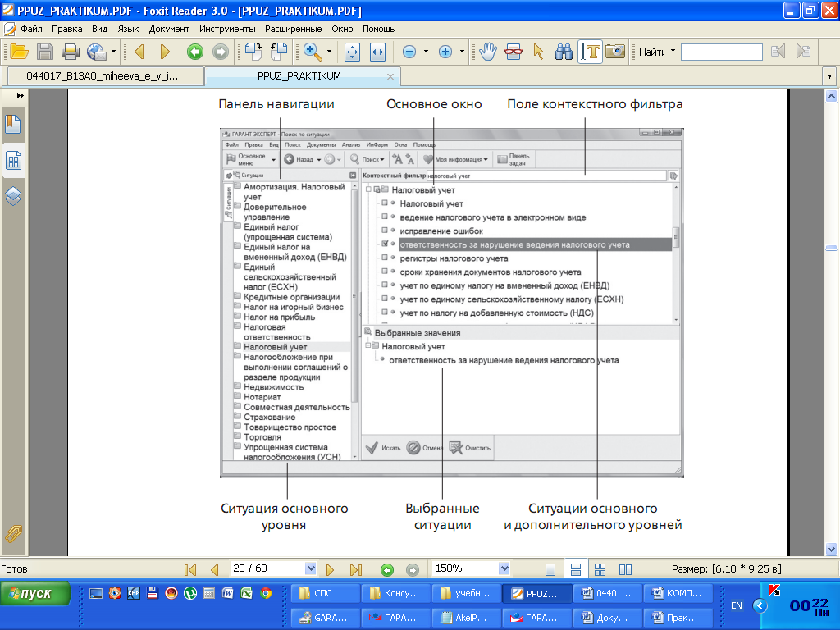Screen dimensions: 840x630
Task: Jump to first page in status bar
Action: [x=190, y=569]
